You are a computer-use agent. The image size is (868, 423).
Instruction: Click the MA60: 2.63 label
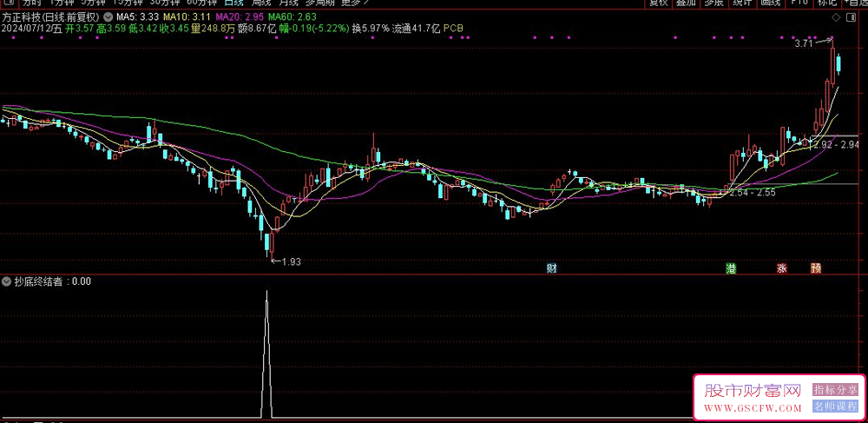coord(293,17)
